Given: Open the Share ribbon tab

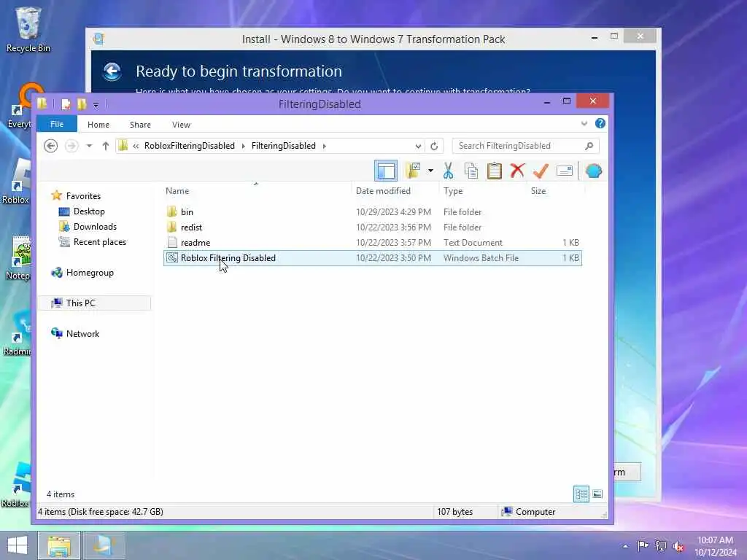Looking at the screenshot, I should coord(140,125).
